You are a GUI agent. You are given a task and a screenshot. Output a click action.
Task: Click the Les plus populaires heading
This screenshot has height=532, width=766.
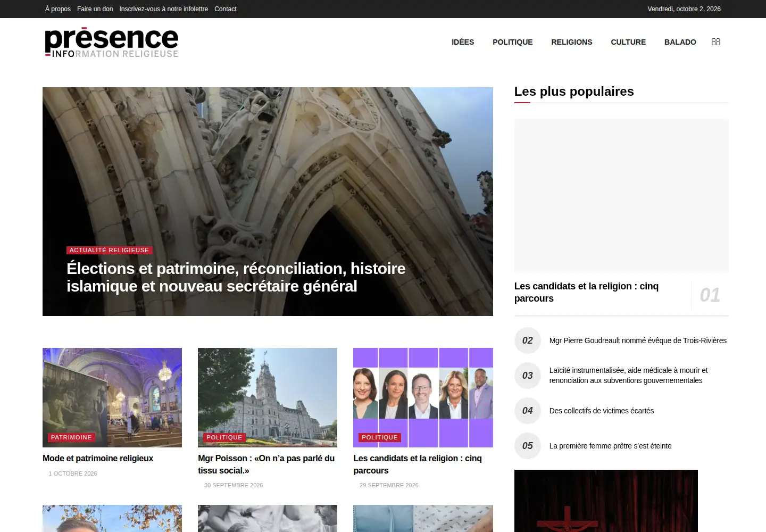pyautogui.click(x=574, y=92)
